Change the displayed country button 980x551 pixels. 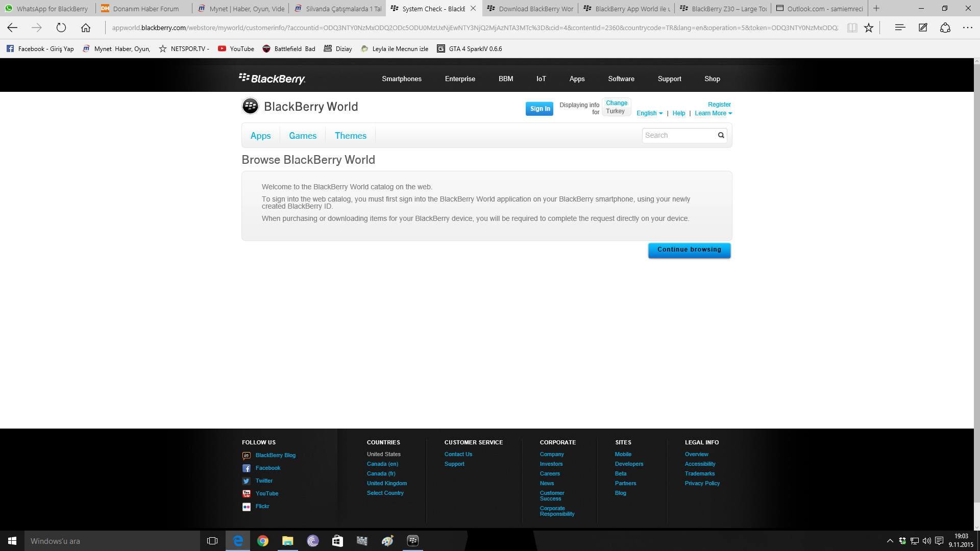[x=617, y=107]
